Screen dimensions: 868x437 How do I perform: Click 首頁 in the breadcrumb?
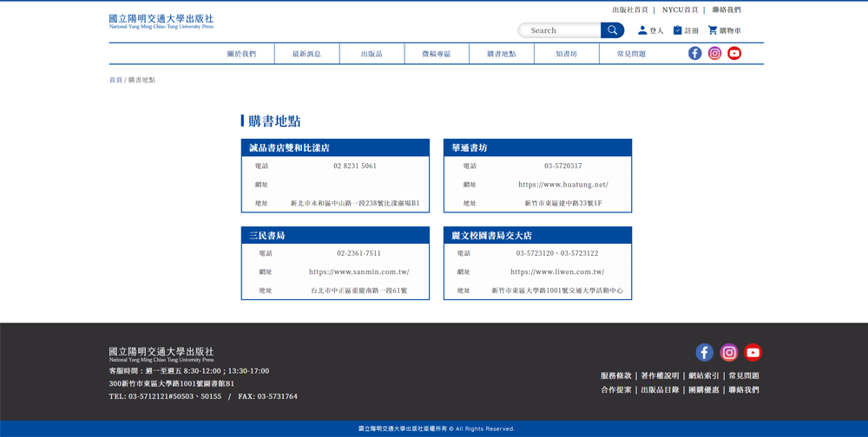tap(115, 81)
